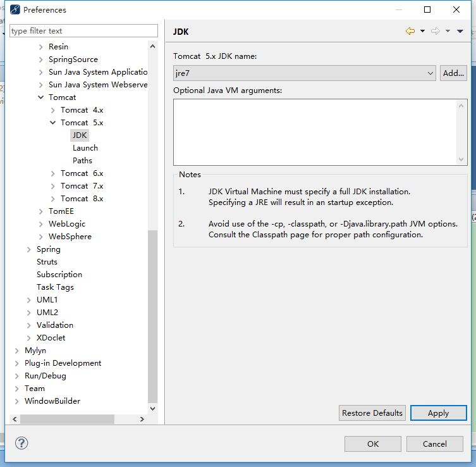Screen dimensions: 476x467
Task: Click tree scrollbar down arrow
Action: (x=153, y=409)
